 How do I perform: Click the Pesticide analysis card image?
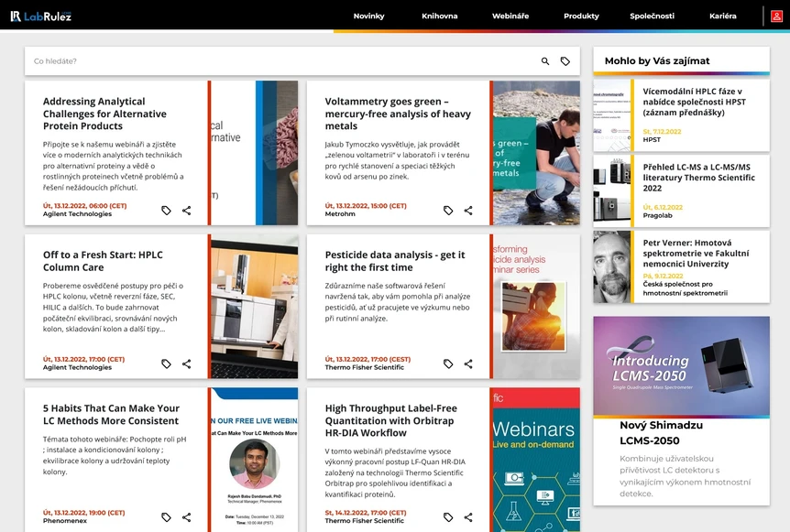click(536, 306)
